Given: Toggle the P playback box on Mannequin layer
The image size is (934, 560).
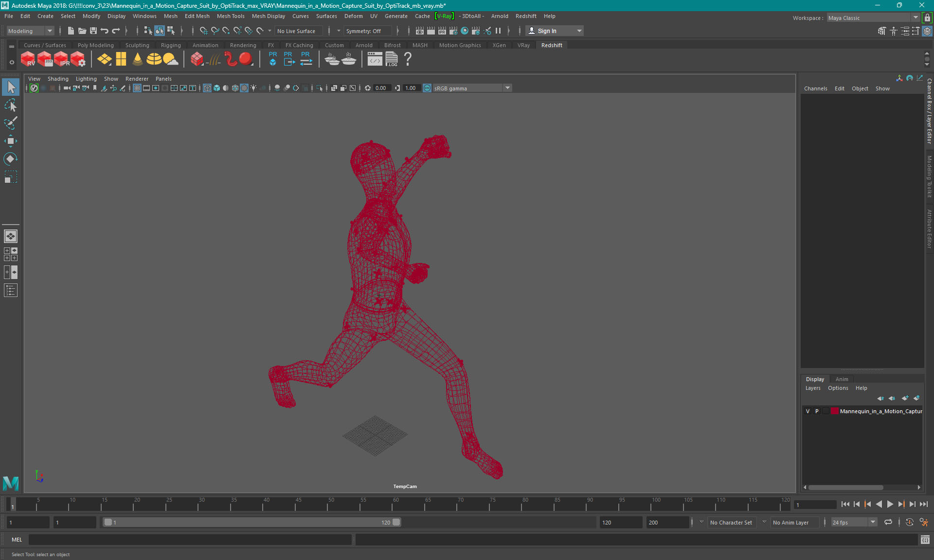Looking at the screenshot, I should pos(817,411).
